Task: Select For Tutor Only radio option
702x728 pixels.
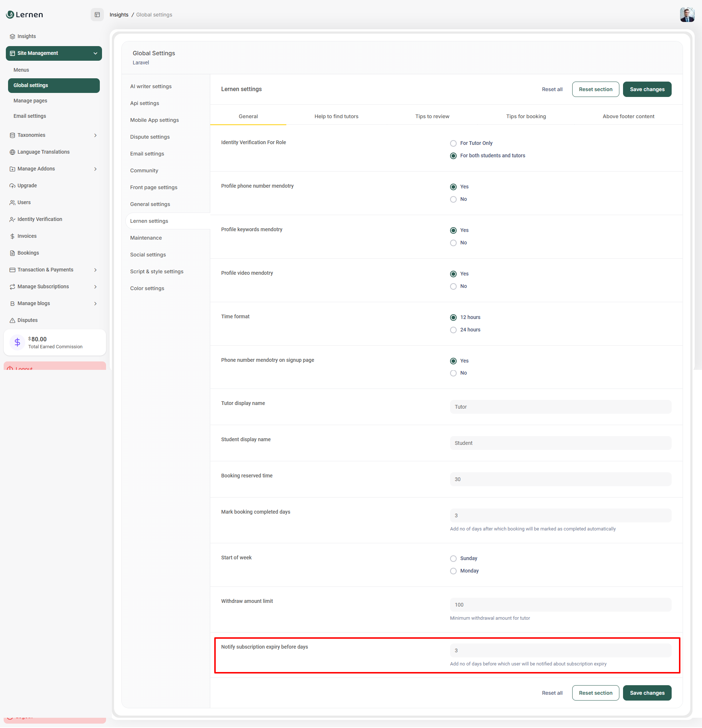Action: [x=453, y=143]
